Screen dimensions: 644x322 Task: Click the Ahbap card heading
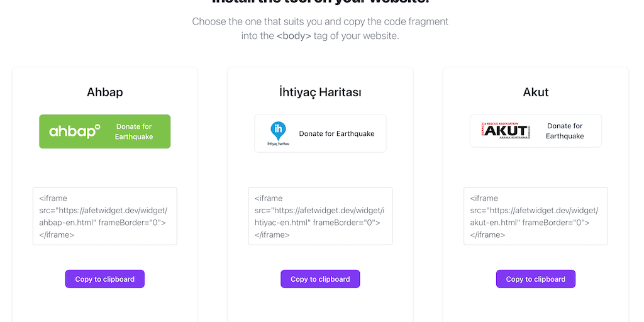(x=104, y=92)
